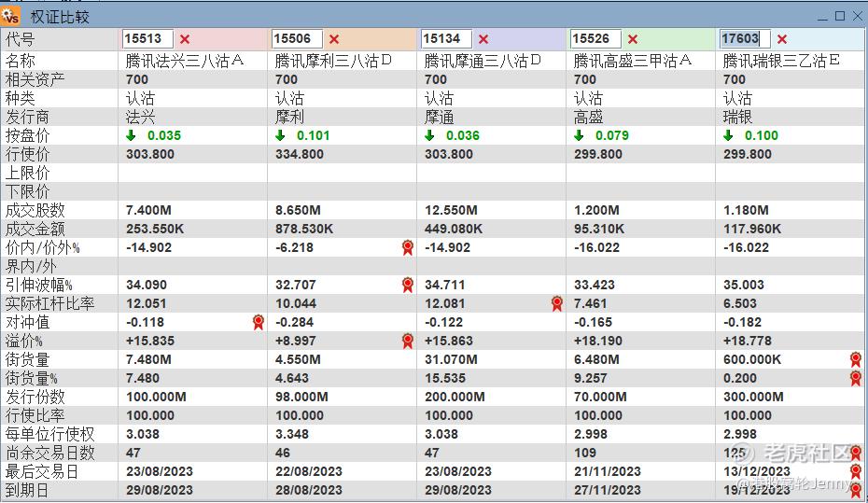
Task: Click the red ribbon badge beside -0.118
Action: (x=258, y=323)
